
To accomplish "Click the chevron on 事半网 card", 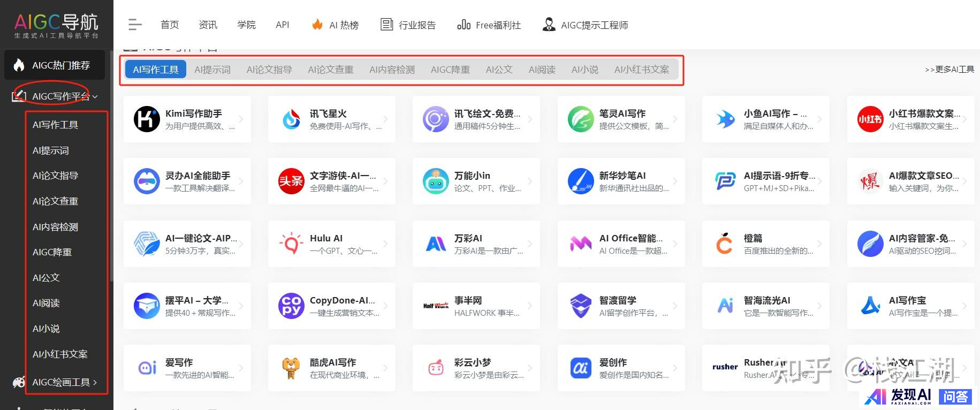I will 530,306.
